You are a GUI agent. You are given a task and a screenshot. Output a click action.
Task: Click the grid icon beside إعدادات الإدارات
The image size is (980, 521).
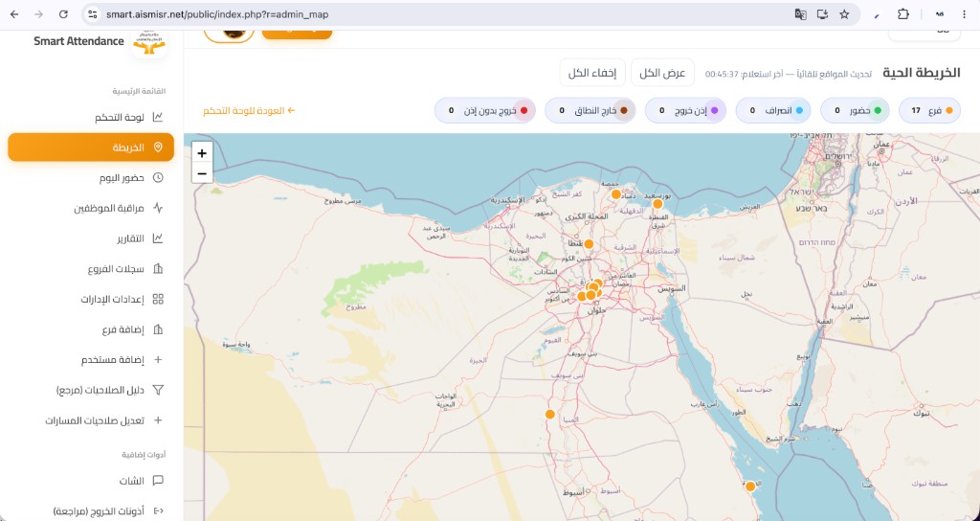coord(158,299)
